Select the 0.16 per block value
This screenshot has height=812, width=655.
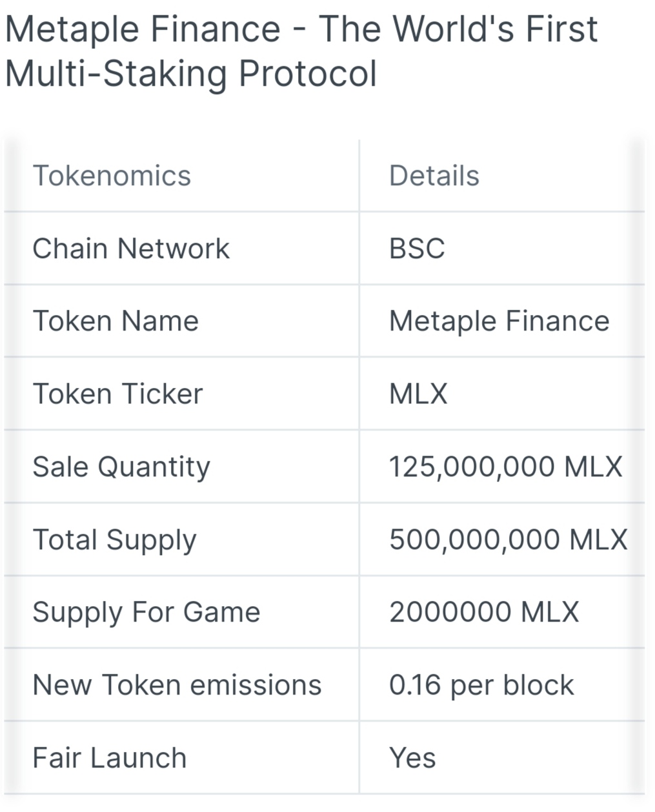[481, 685]
